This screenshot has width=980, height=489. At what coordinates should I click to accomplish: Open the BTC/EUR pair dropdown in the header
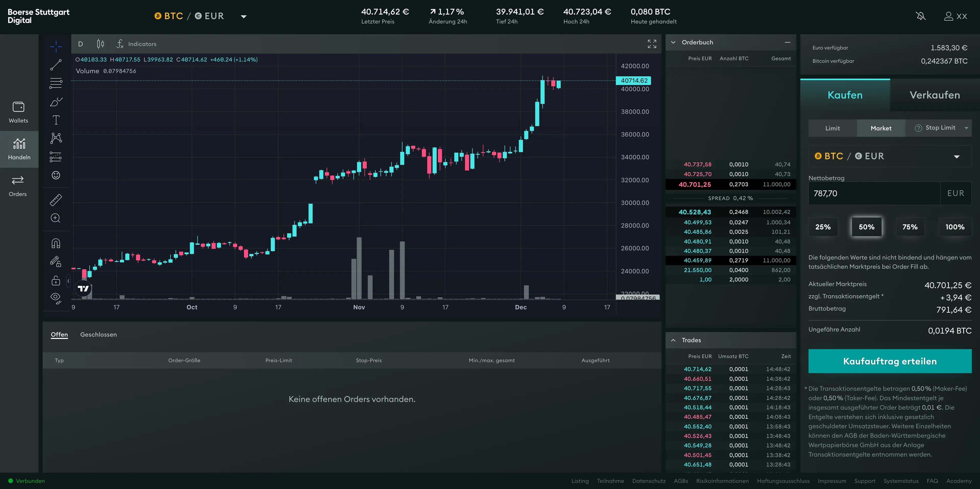coord(244,16)
